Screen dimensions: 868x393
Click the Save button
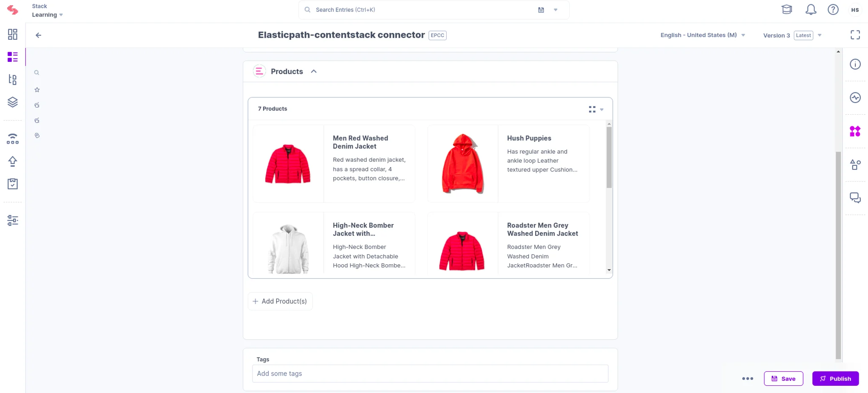783,379
